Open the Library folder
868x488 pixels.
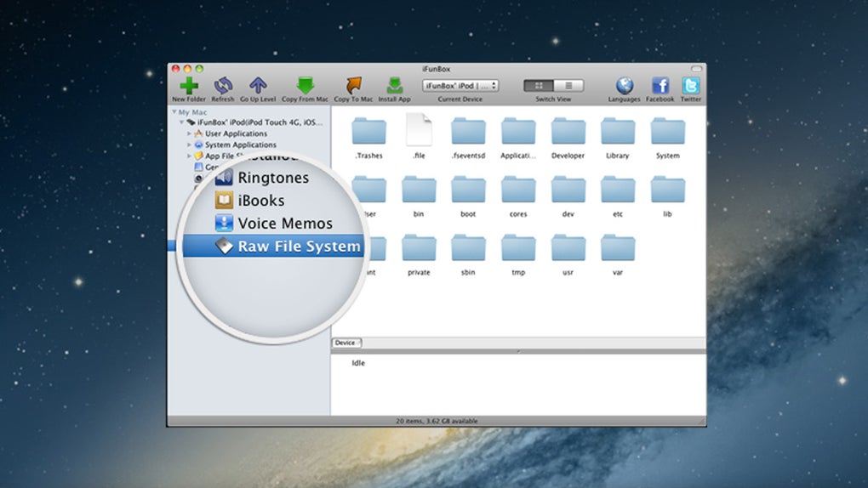pos(618,132)
